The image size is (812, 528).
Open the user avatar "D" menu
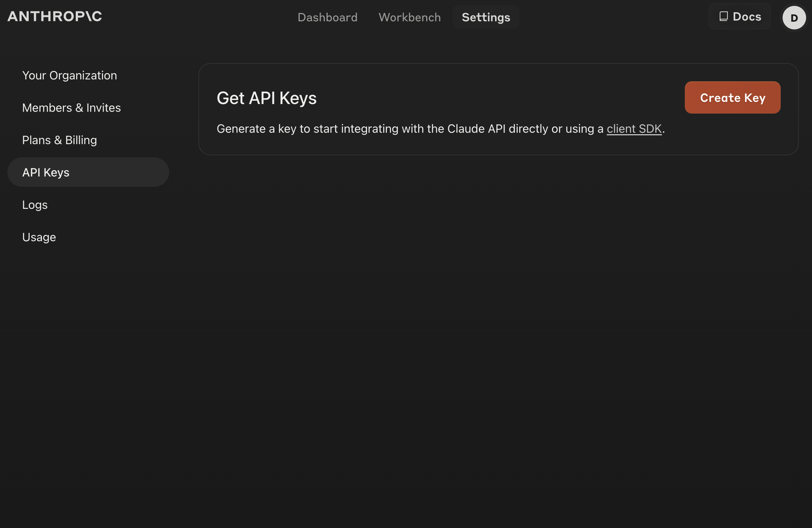[794, 17]
